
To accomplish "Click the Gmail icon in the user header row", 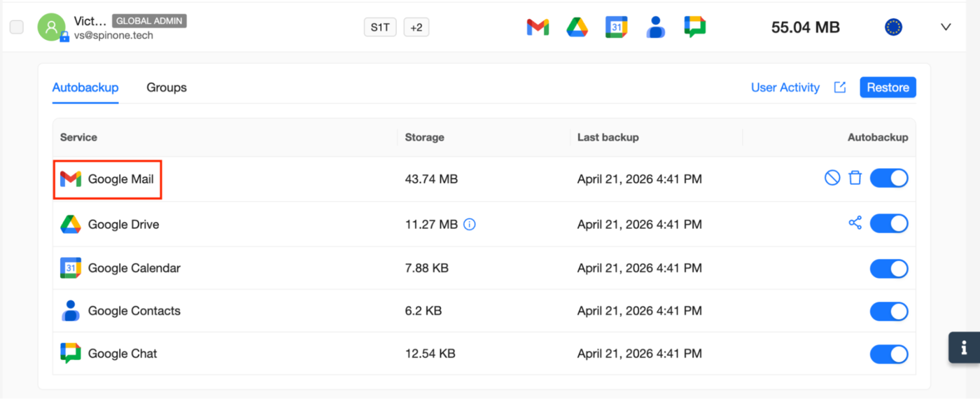I will point(538,27).
